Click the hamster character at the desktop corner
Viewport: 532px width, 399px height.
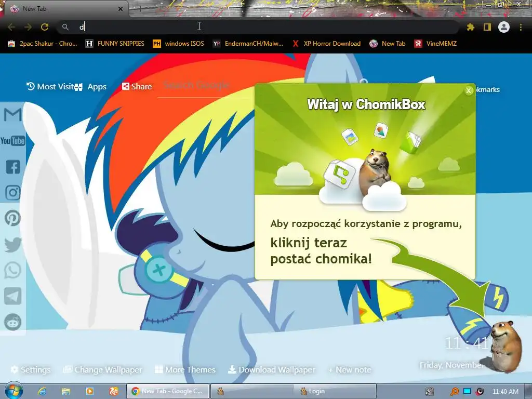tap(506, 347)
